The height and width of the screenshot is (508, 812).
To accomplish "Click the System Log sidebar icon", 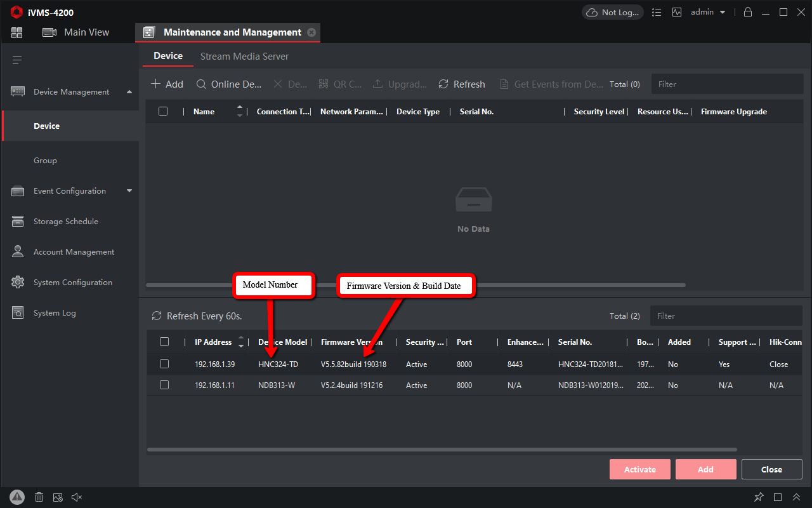I will (18, 312).
